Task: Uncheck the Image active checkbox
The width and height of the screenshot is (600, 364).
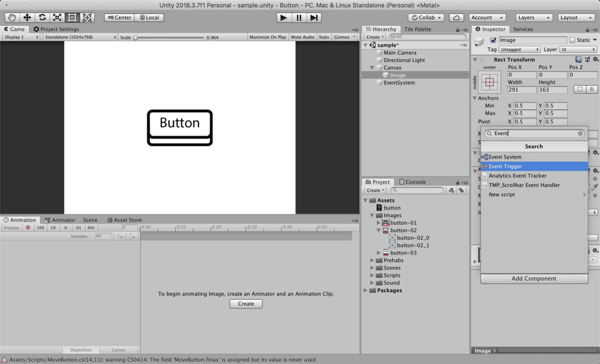Action: [493, 40]
